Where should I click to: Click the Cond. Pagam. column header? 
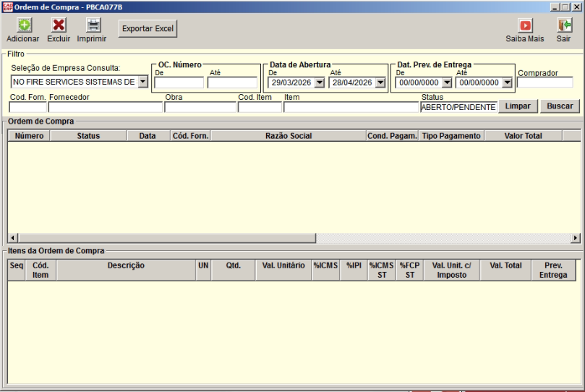(393, 136)
